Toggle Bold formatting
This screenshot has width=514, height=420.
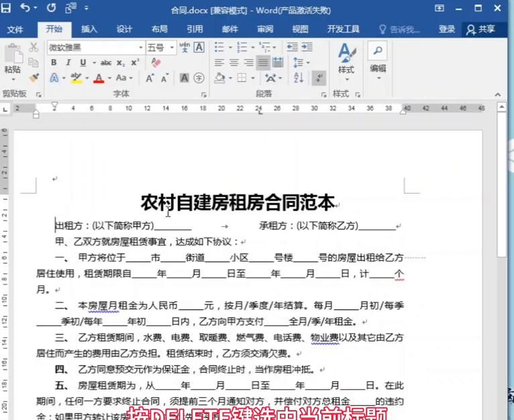[x=54, y=62]
